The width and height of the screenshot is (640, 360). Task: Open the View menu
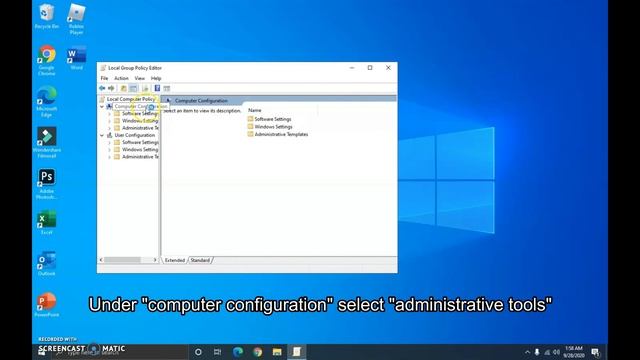point(140,78)
